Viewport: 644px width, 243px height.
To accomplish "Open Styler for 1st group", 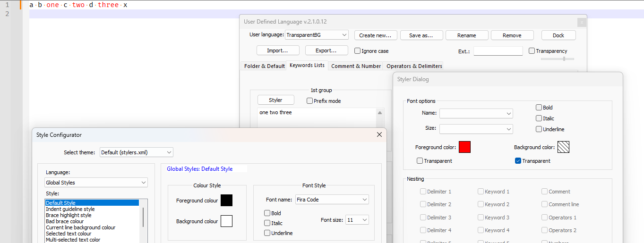I will pyautogui.click(x=275, y=100).
